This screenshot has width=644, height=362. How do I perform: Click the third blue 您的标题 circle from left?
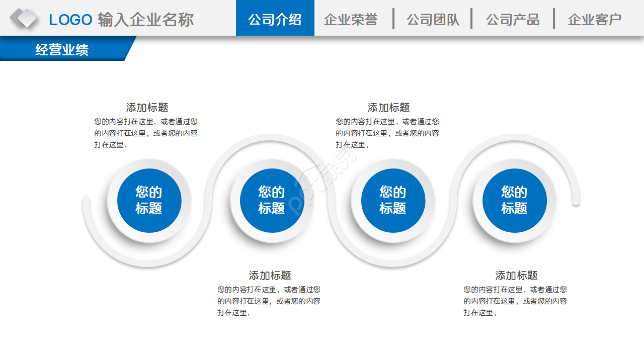(393, 200)
